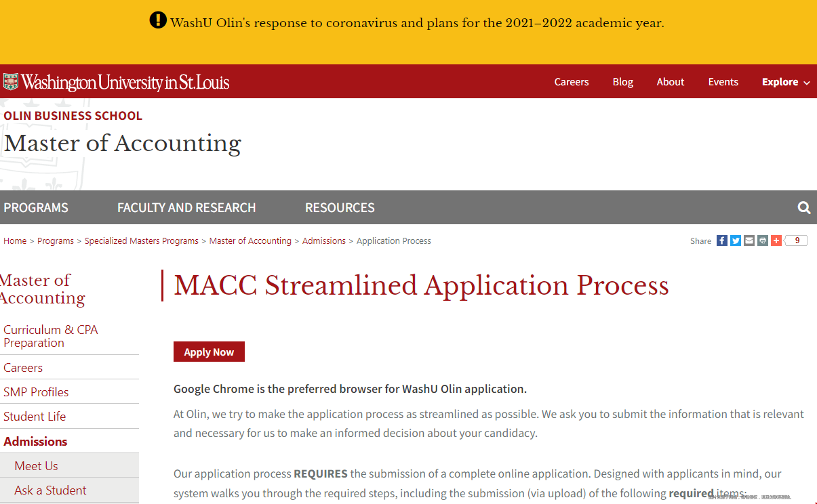
Task: Click the Master of Accounting page title
Action: (x=123, y=144)
